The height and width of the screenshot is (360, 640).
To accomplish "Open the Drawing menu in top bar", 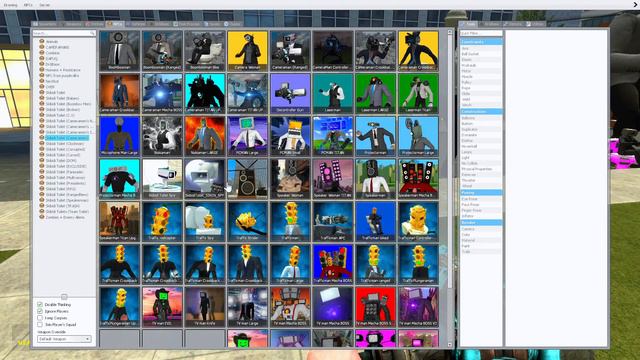I will point(10,5).
